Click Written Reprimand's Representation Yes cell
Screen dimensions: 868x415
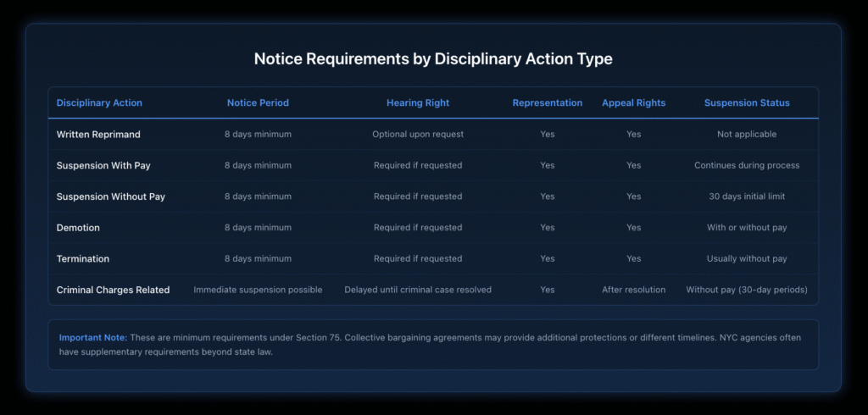click(x=548, y=135)
